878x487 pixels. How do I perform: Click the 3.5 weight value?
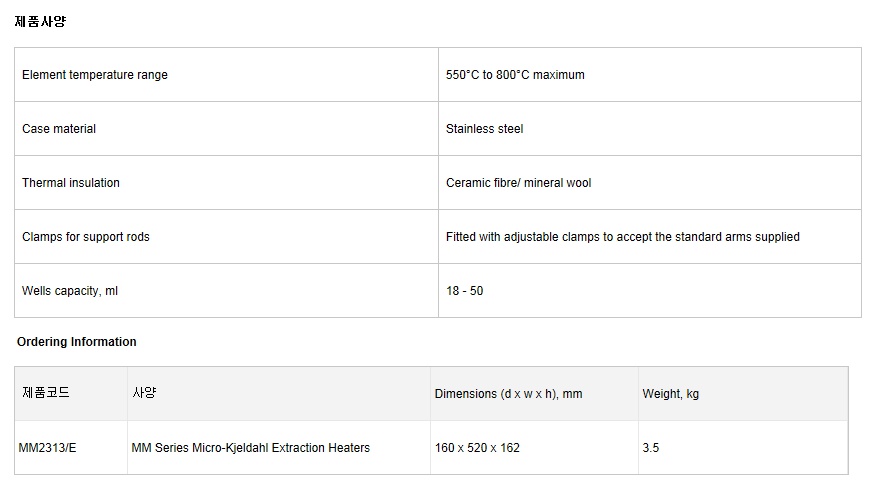[x=651, y=448]
